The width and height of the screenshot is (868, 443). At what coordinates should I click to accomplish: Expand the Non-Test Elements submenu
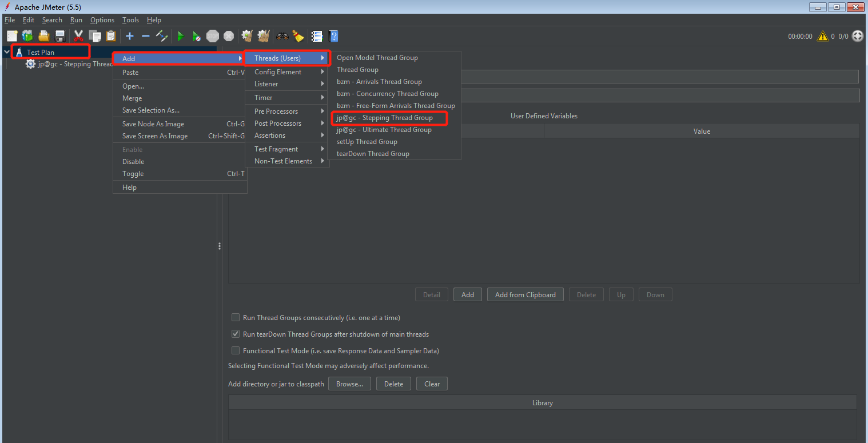(287, 161)
